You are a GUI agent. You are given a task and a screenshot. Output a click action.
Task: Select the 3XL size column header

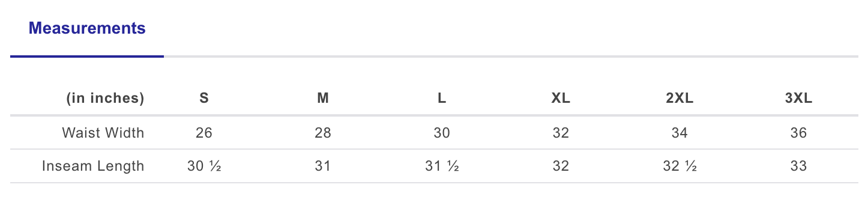click(798, 99)
